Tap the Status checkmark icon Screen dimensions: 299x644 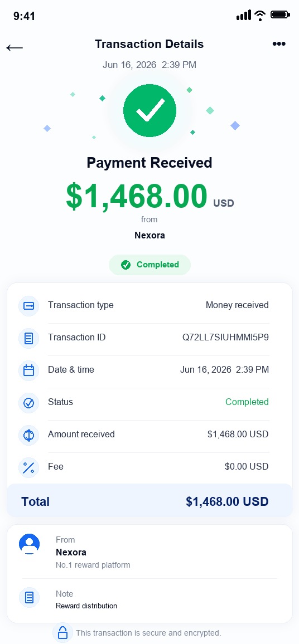click(29, 403)
